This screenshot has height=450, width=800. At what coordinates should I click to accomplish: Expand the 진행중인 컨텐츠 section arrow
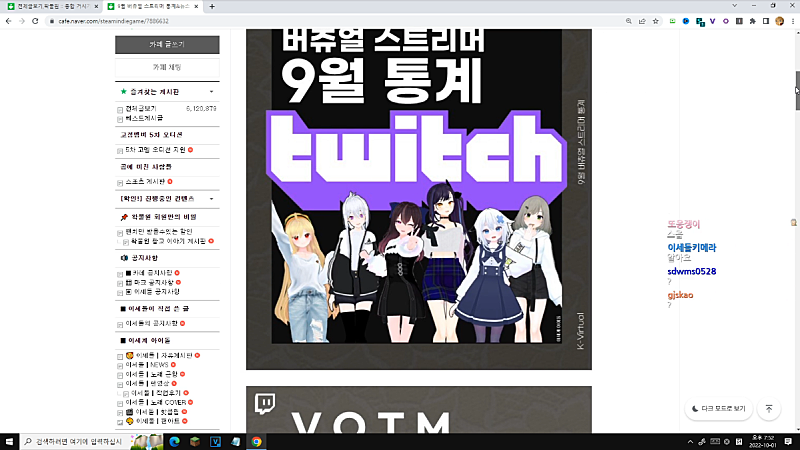point(212,199)
